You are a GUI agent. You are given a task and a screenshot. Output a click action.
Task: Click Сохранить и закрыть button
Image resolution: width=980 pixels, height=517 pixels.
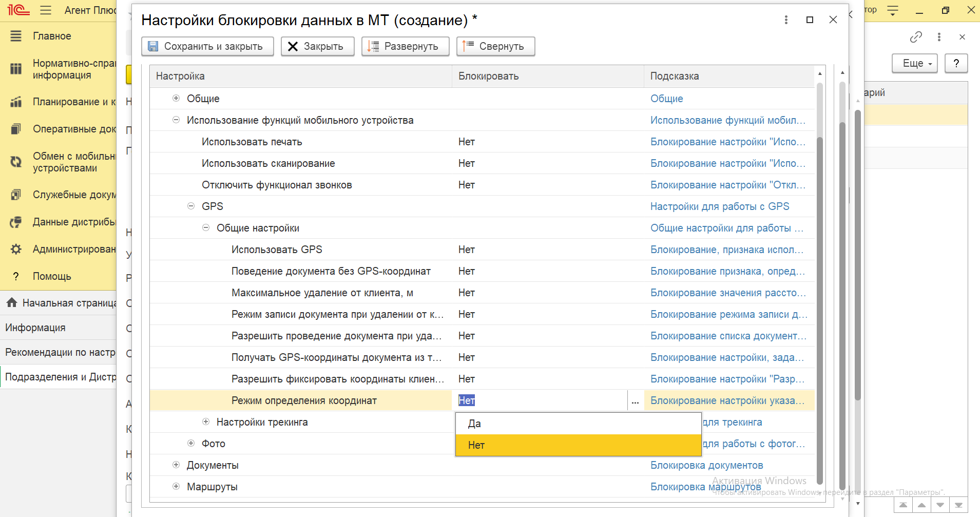pos(207,46)
